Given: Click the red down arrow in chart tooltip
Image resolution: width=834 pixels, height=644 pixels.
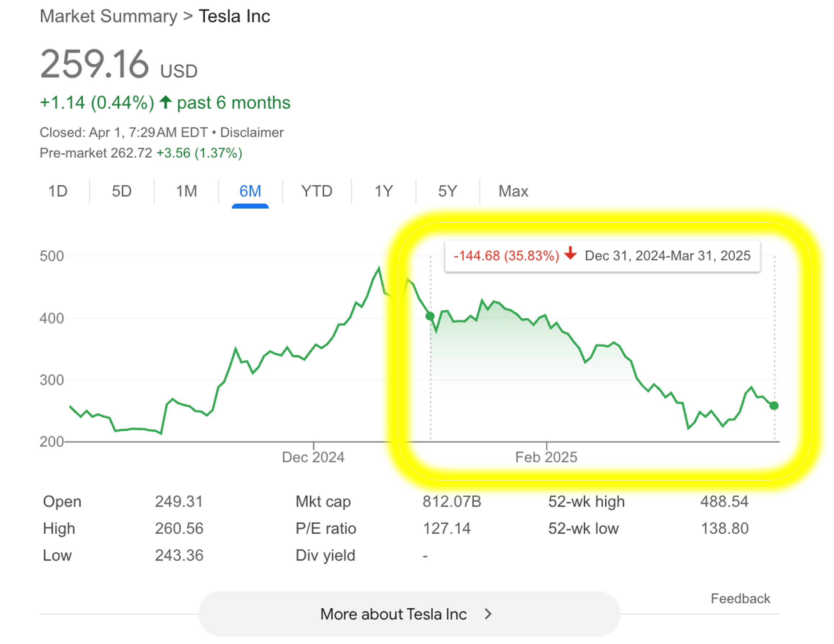Looking at the screenshot, I should (x=570, y=253).
